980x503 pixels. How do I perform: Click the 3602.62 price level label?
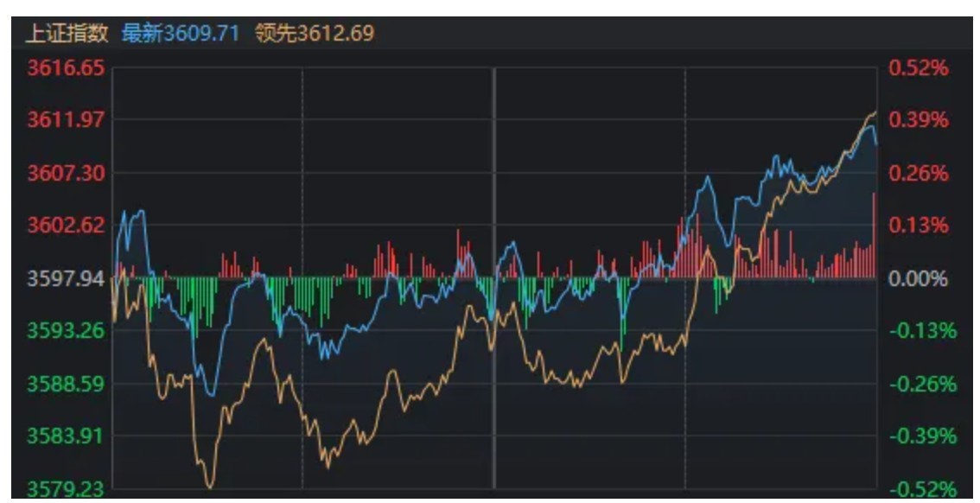(66, 225)
